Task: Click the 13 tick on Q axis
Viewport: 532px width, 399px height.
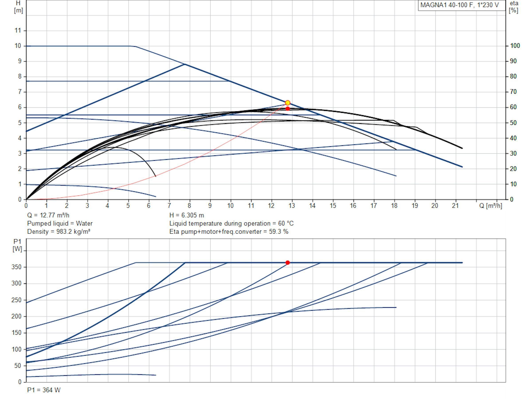Action: pos(292,206)
